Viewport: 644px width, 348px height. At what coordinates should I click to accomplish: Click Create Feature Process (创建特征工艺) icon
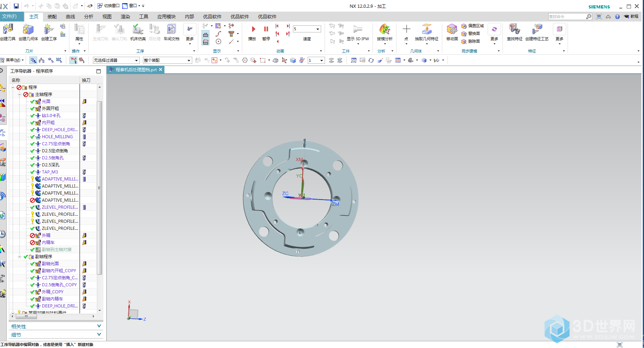coord(537,30)
